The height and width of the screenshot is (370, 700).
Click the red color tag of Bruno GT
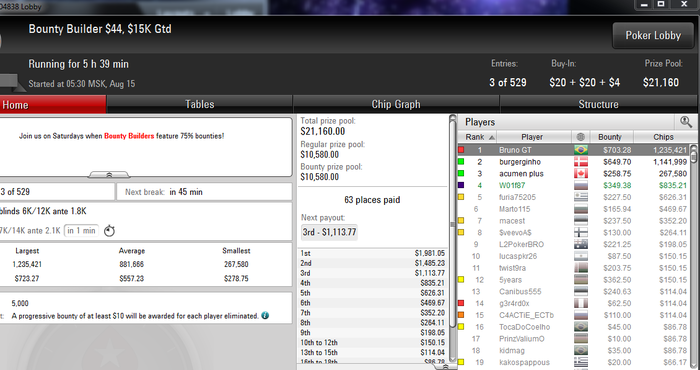coord(461,150)
